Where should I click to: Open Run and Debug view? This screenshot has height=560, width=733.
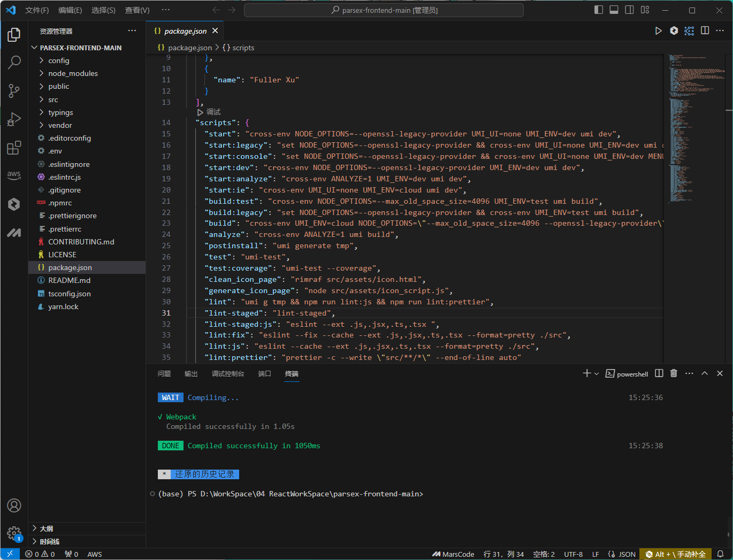14,119
